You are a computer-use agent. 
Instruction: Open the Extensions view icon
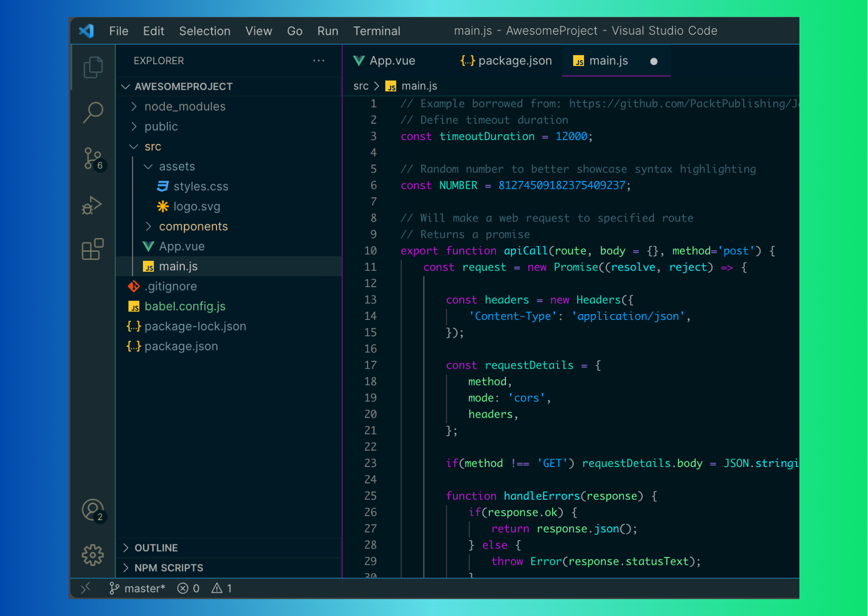coord(93,249)
